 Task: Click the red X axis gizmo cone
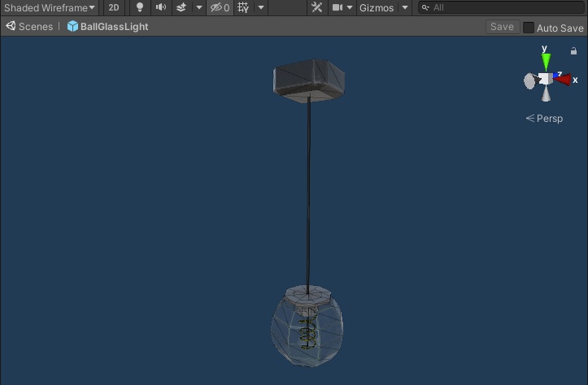point(564,80)
